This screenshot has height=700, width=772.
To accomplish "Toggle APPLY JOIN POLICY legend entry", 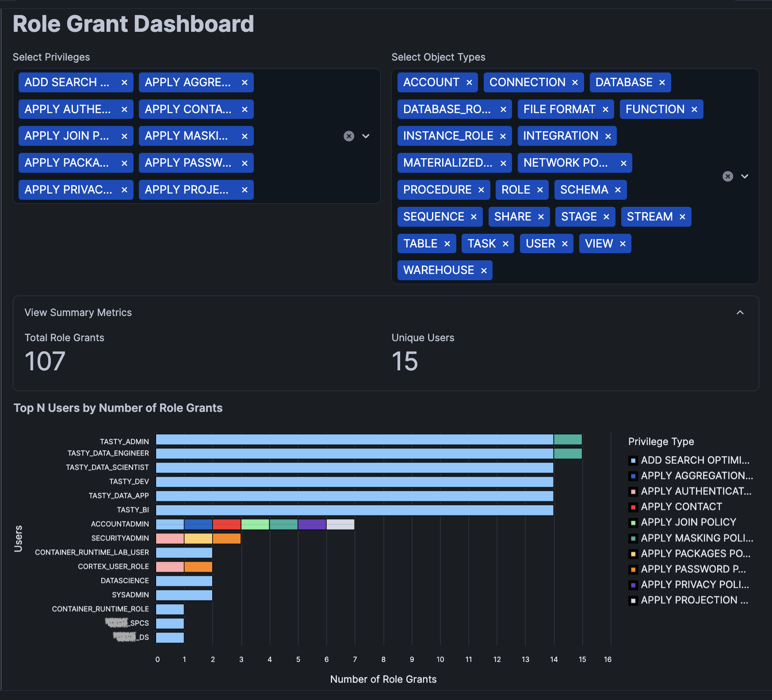I will 688,522.
